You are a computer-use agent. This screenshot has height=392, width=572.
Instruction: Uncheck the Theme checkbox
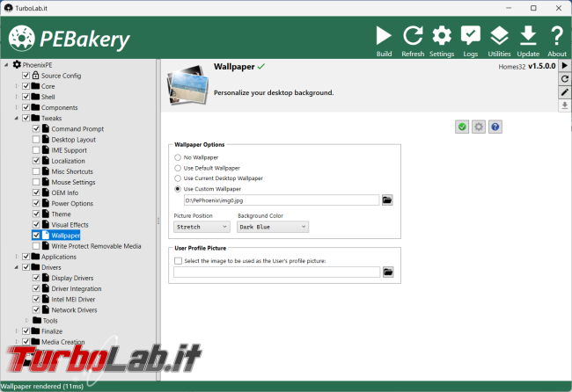point(36,214)
